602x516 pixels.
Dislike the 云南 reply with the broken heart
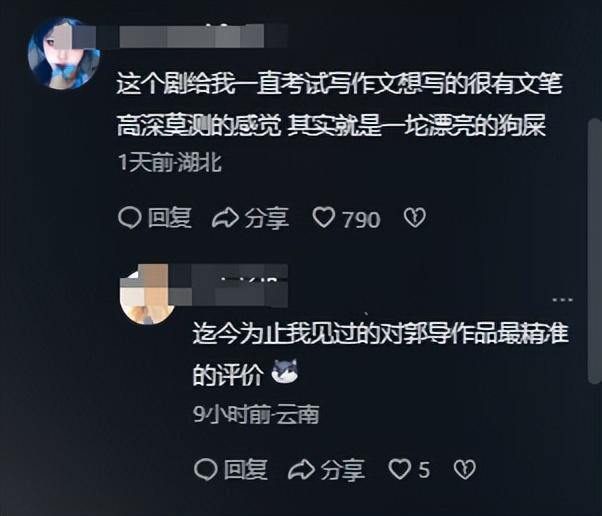coord(465,470)
